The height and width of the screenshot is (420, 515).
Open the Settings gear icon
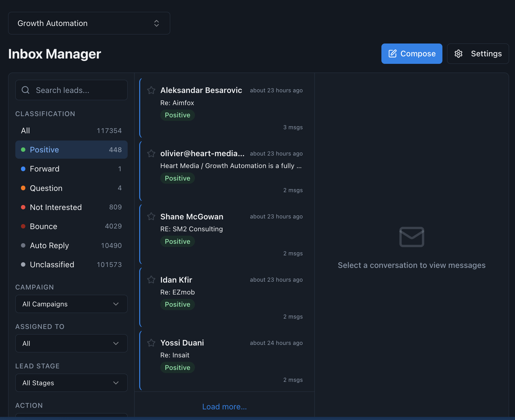point(458,54)
